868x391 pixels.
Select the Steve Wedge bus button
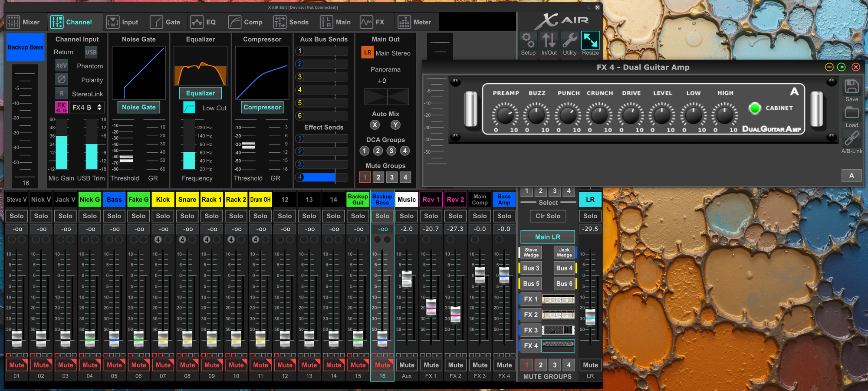coord(531,253)
